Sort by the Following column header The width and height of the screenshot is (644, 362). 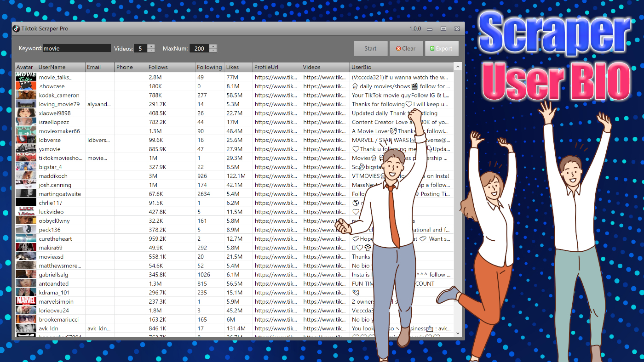210,67
